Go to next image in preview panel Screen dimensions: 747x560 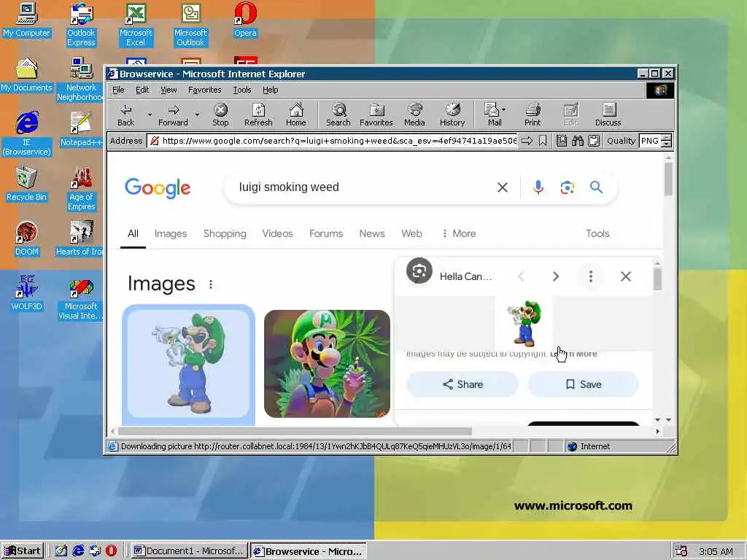pos(555,276)
